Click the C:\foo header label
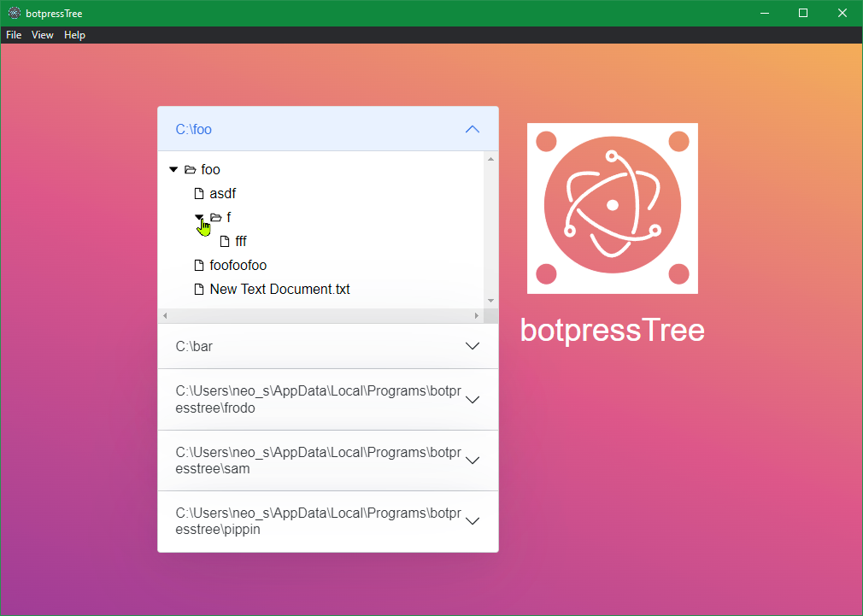This screenshot has width=863, height=616. click(193, 129)
